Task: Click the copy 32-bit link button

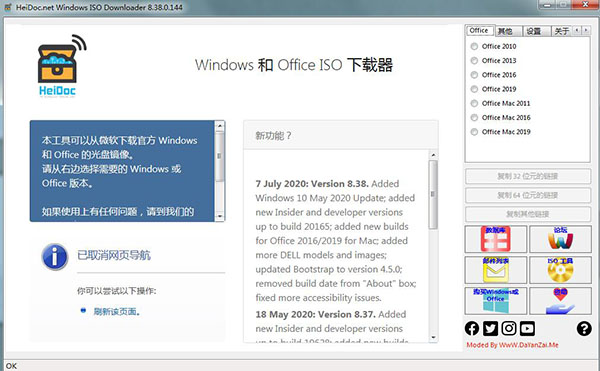Action: click(x=528, y=176)
